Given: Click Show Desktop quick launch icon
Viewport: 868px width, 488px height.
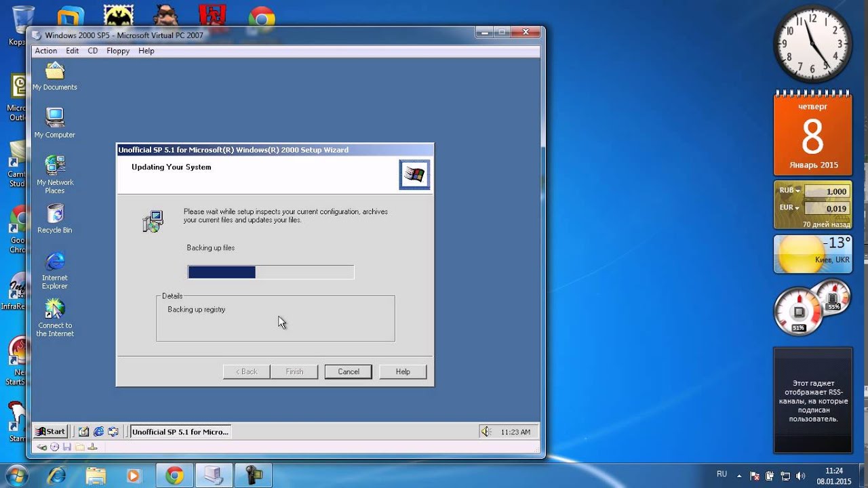Looking at the screenshot, I should [x=84, y=432].
